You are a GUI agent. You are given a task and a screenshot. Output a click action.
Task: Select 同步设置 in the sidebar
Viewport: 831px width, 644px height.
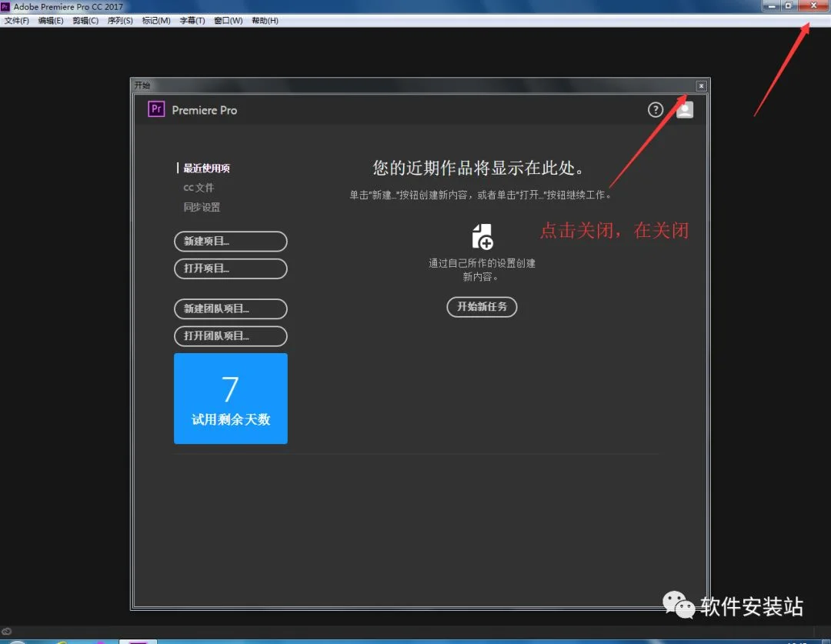(x=202, y=207)
